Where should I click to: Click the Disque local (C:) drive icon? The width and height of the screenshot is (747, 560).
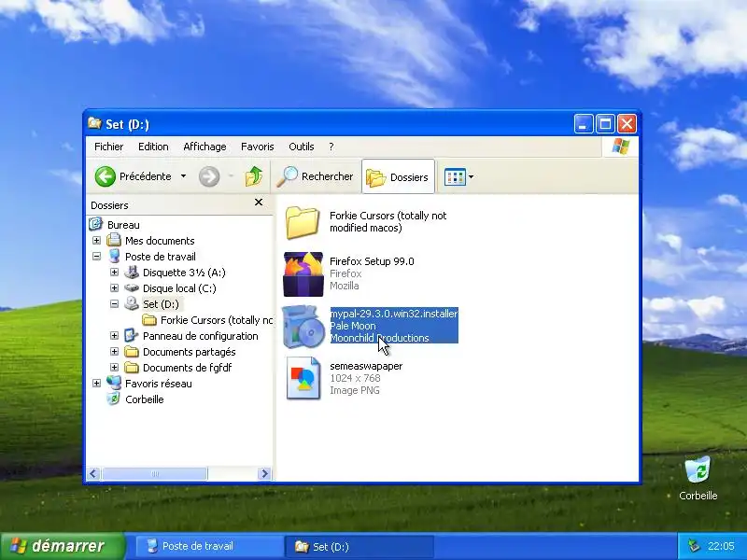coord(132,288)
